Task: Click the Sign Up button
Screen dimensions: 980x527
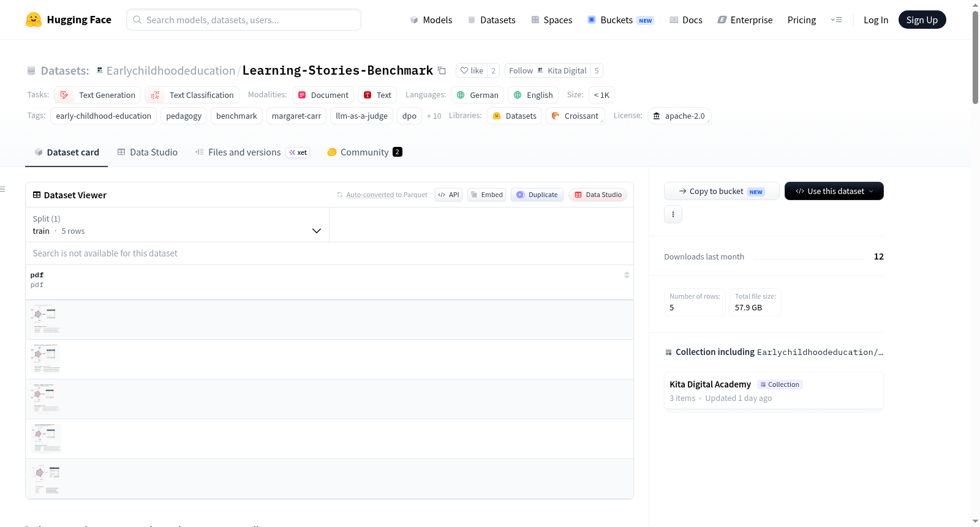Action: click(922, 20)
